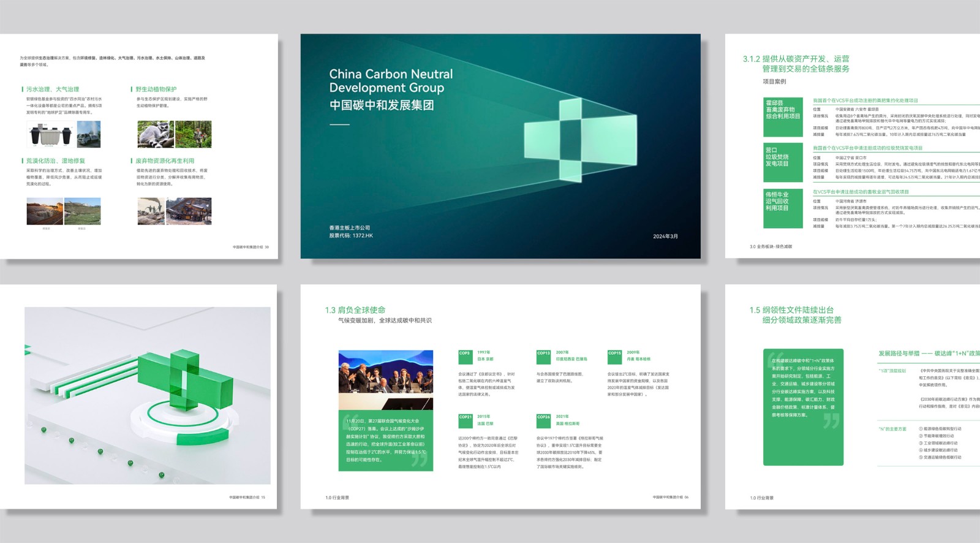Click the '霍邱县畜禽废弃物综合利用项目' green box

pyautogui.click(x=783, y=109)
